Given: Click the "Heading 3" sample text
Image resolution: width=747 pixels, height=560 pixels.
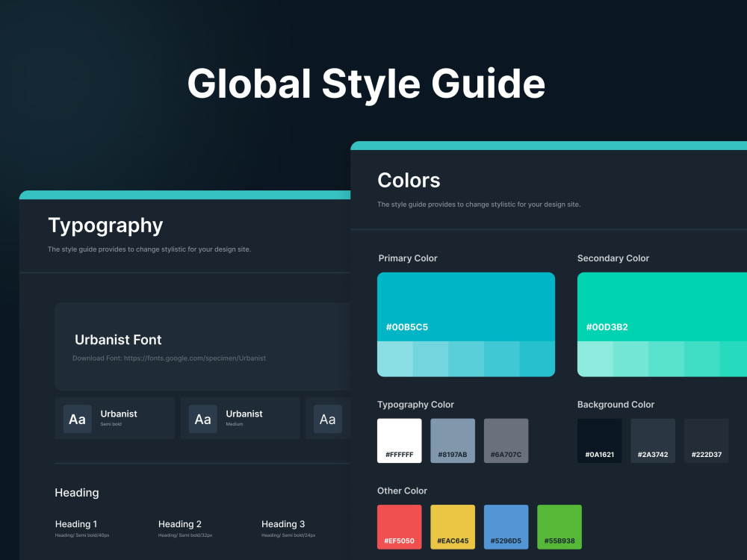Looking at the screenshot, I should (x=283, y=524).
